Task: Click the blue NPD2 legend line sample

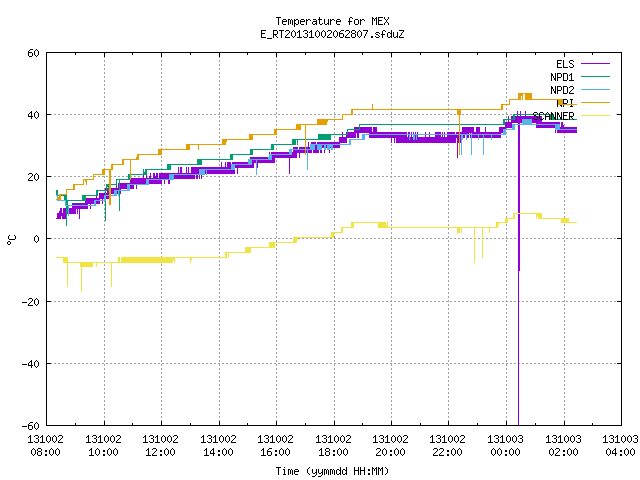Action: click(x=595, y=89)
